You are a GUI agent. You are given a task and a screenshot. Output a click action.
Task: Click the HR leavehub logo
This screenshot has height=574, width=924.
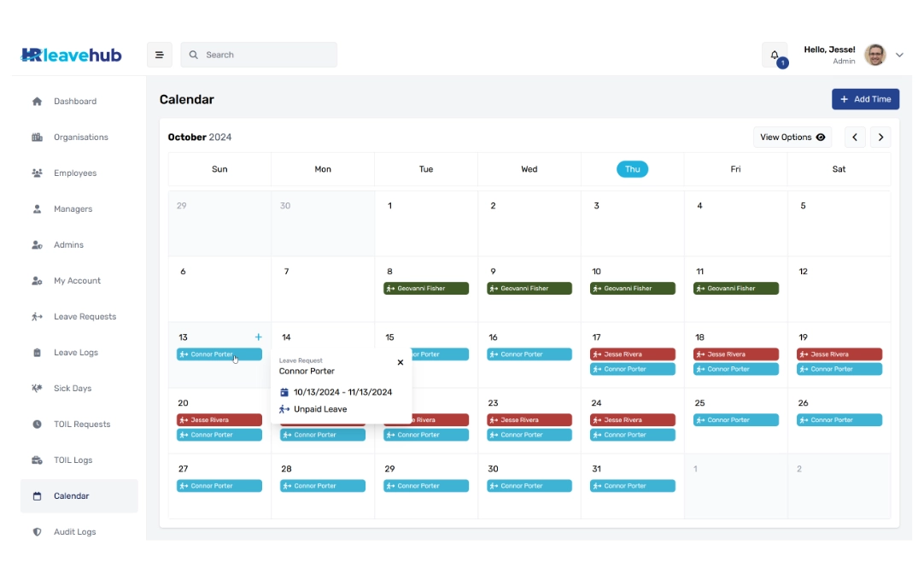72,56
